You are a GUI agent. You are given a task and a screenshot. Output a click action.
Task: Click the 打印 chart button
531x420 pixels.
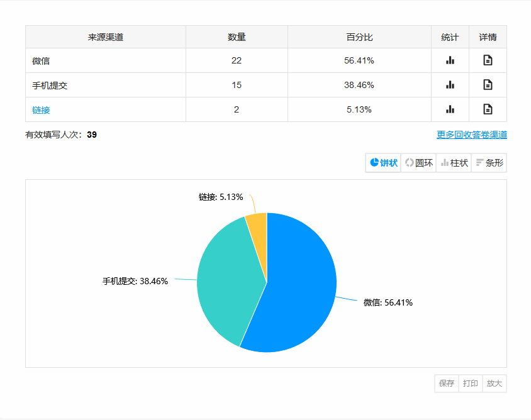point(471,384)
